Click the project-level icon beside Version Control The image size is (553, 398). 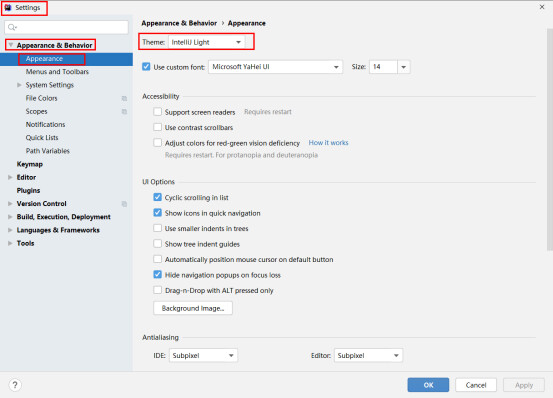[124, 204]
